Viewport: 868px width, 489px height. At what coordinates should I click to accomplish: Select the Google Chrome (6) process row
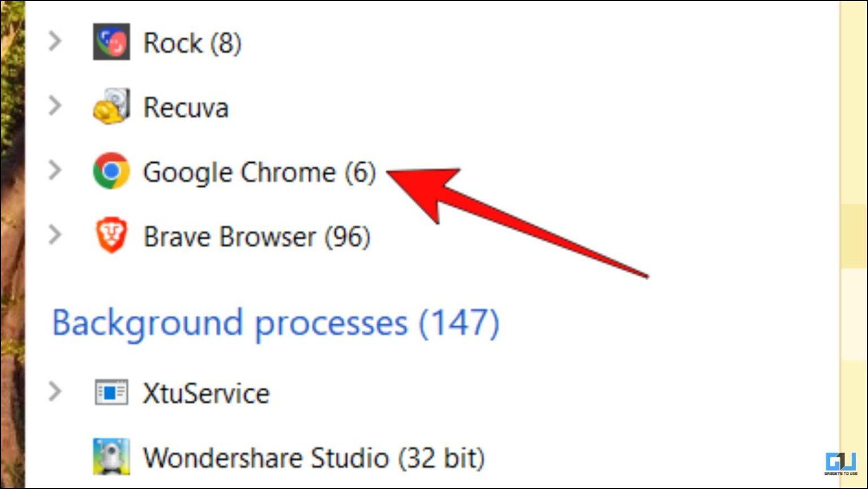click(x=261, y=172)
